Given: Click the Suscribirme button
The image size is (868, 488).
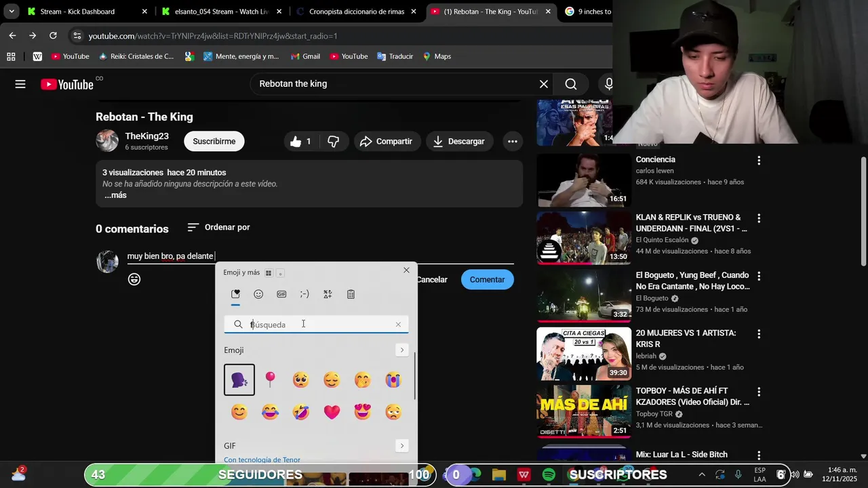Looking at the screenshot, I should (214, 141).
